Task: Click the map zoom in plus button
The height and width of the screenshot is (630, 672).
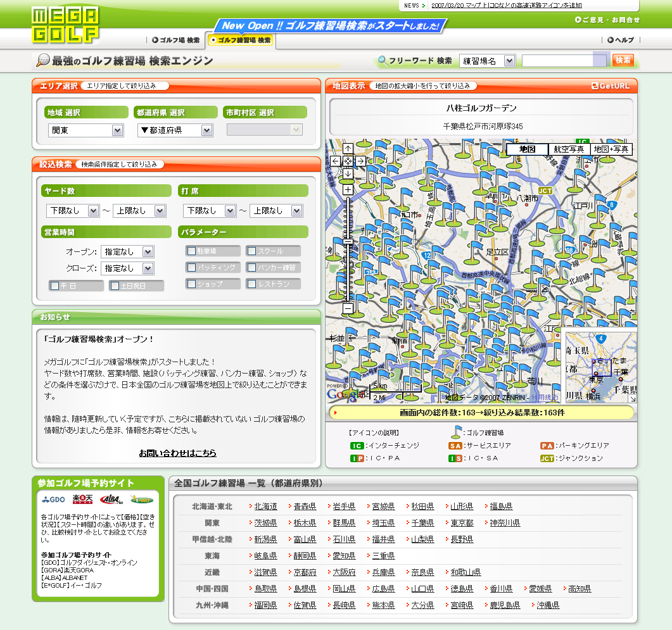Action: [348, 189]
